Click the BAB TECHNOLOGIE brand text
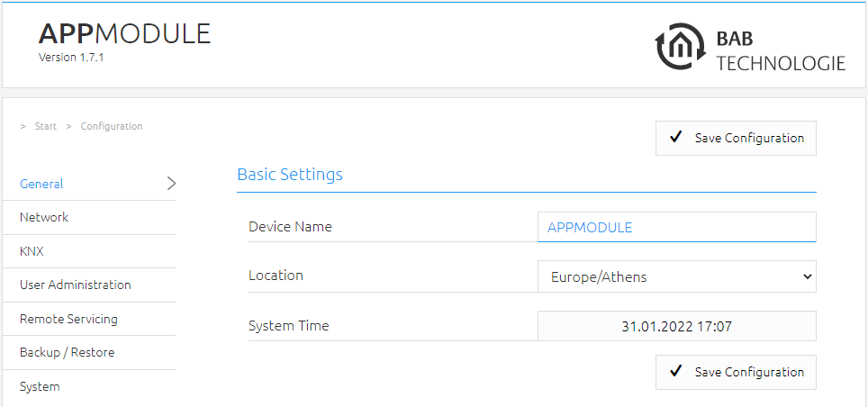Image resolution: width=868 pixels, height=407 pixels. [781, 51]
